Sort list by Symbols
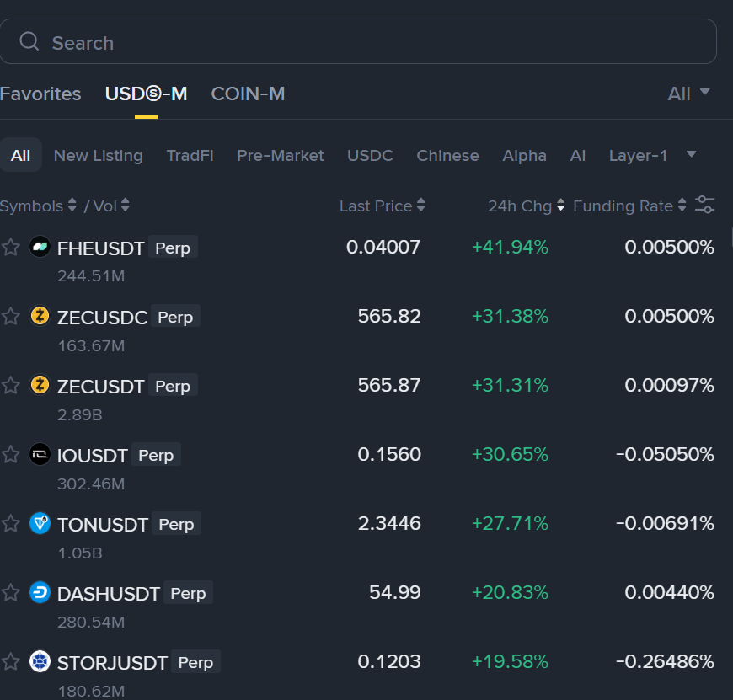Screen dimensions: 733x700 coord(38,206)
